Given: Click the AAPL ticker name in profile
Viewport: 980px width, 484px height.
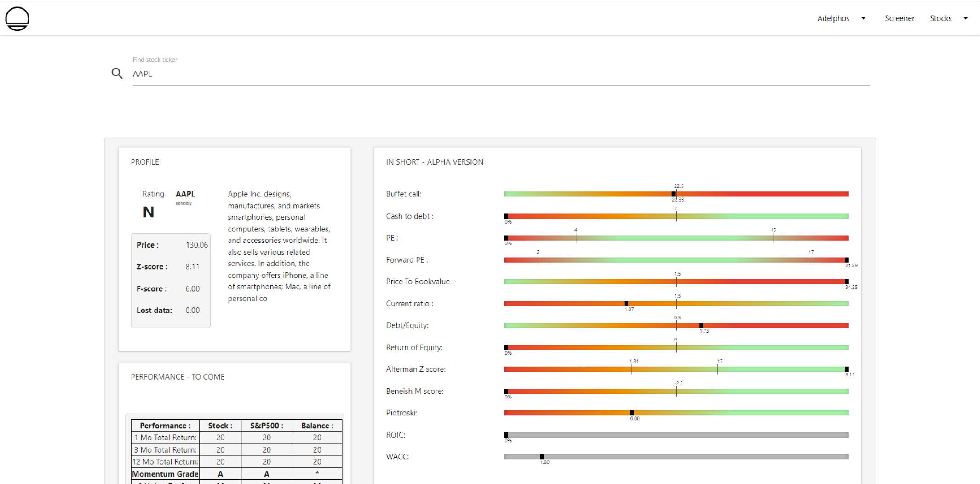Looking at the screenshot, I should pos(185,194).
